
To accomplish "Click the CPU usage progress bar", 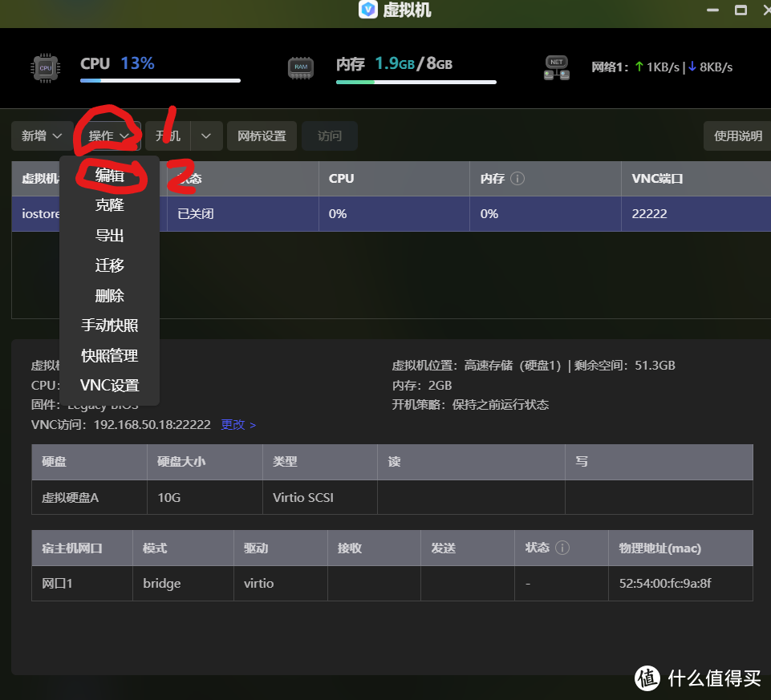I will pos(160,81).
